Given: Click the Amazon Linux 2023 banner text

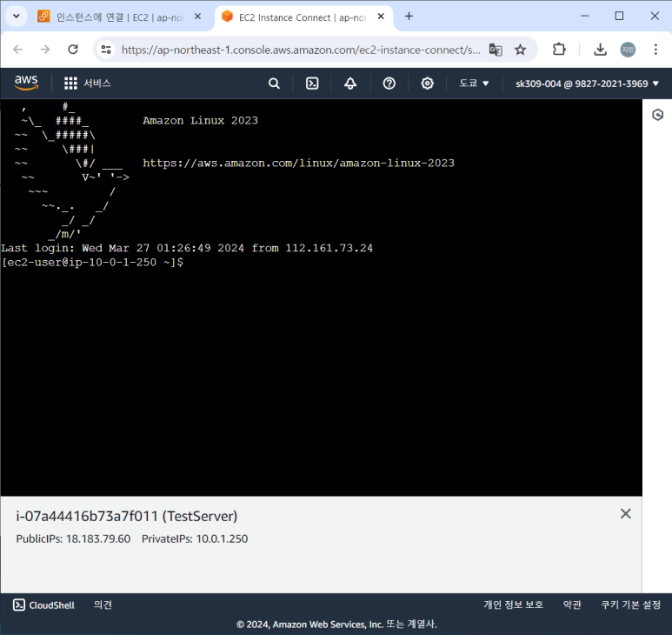Looking at the screenshot, I should click(200, 121).
